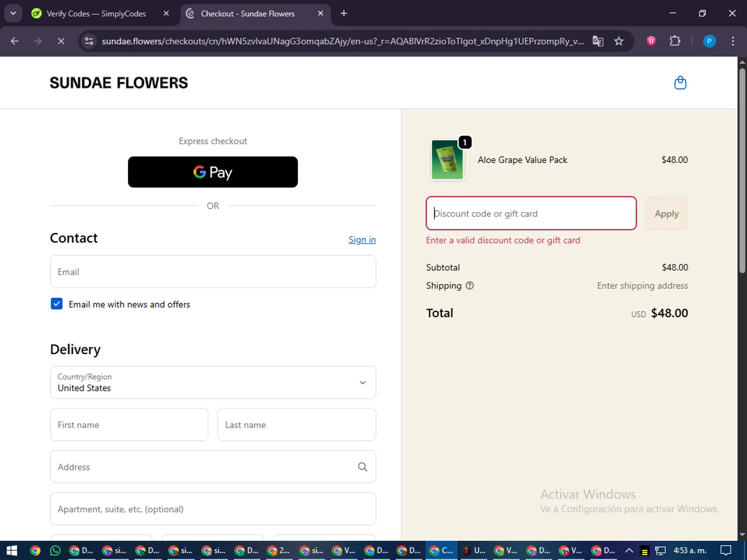Click the $48.00 total amount
The height and width of the screenshot is (560, 747).
tap(669, 313)
